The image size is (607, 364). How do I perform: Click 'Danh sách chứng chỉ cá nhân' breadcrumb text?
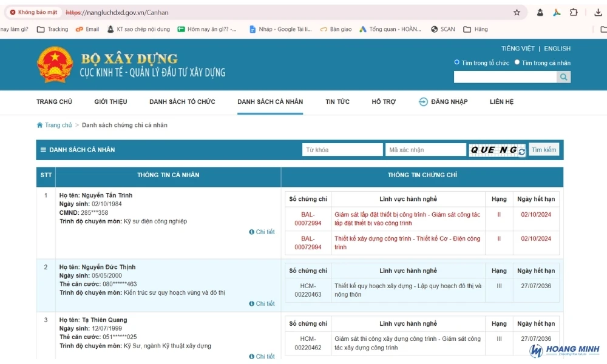click(x=124, y=125)
